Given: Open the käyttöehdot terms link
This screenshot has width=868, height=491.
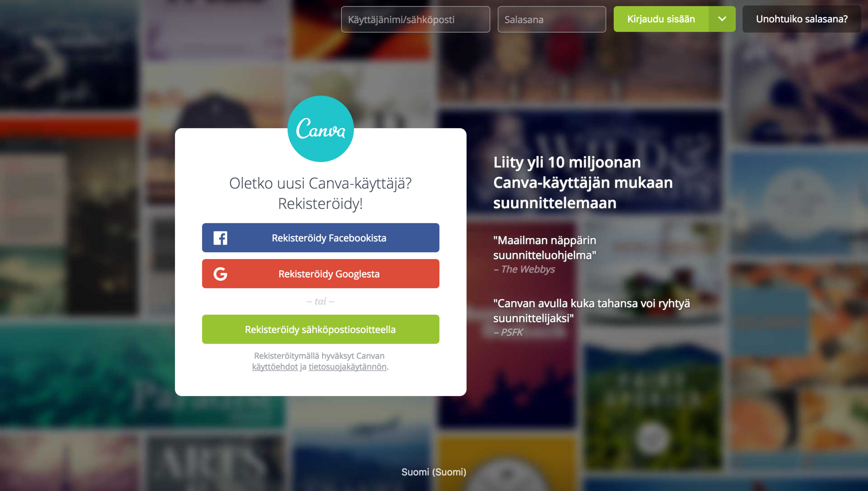Looking at the screenshot, I should click(275, 367).
